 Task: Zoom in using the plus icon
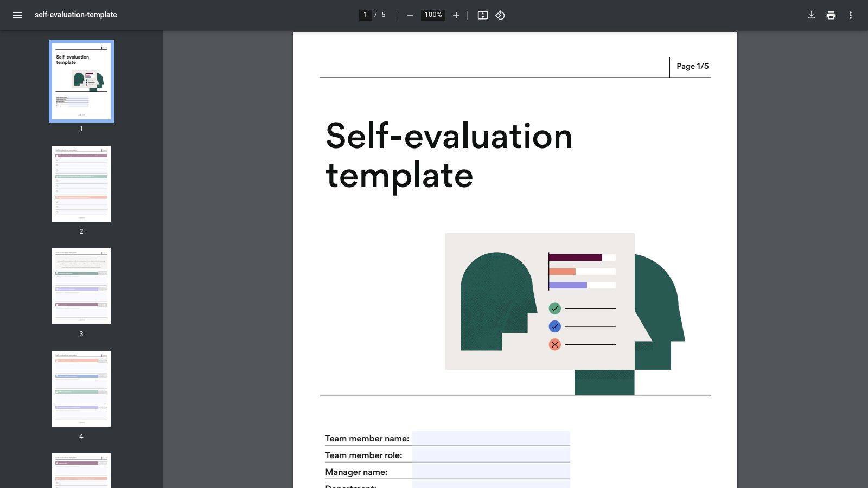click(456, 15)
